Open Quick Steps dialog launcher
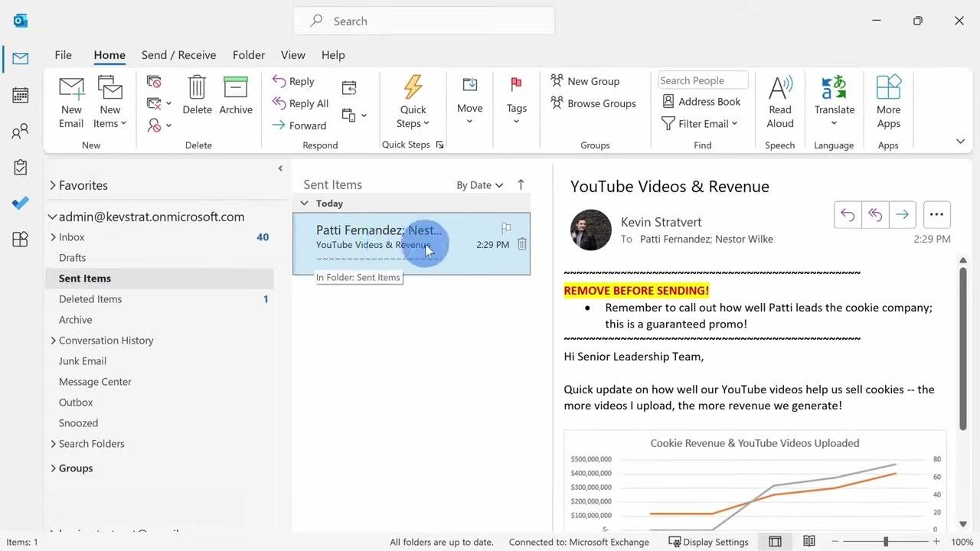The image size is (980, 551). click(439, 145)
